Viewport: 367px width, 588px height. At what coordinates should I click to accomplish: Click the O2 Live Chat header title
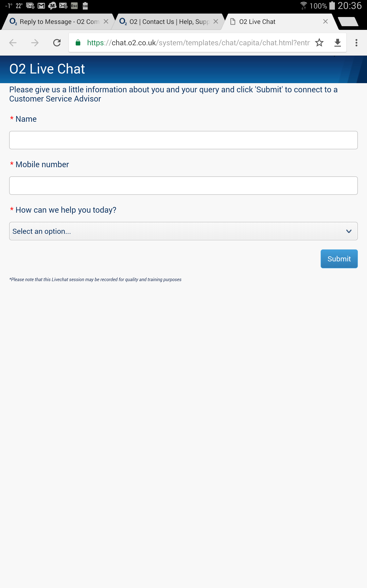click(x=47, y=69)
